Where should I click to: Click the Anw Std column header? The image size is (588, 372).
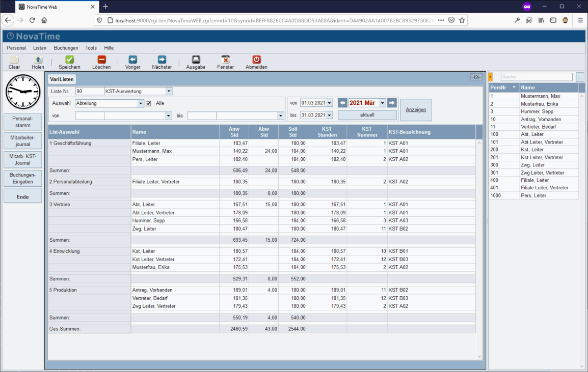[x=234, y=132]
